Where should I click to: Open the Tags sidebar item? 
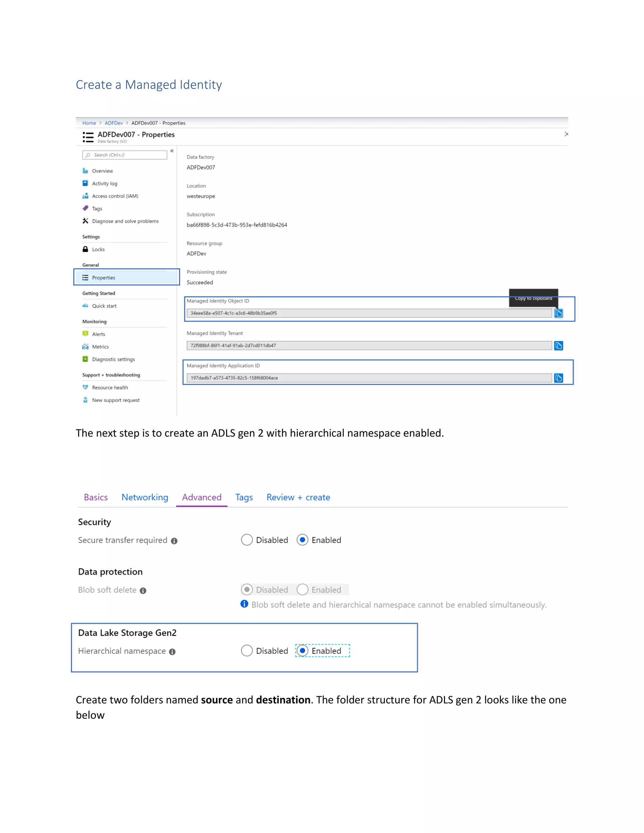(92, 209)
